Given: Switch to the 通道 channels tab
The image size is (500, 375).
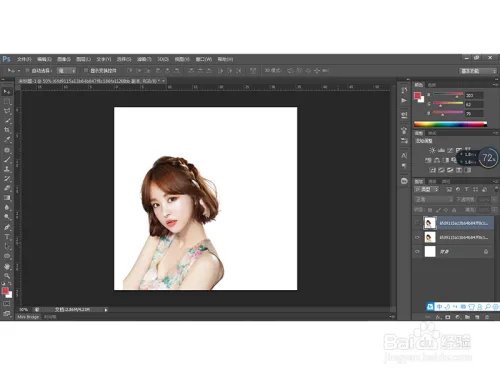Looking at the screenshot, I should click(x=432, y=181).
